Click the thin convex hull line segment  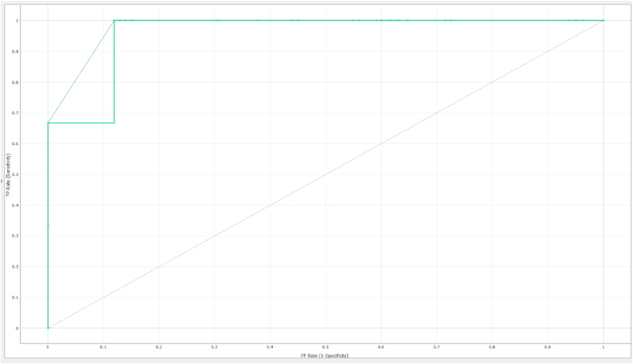tap(81, 71)
